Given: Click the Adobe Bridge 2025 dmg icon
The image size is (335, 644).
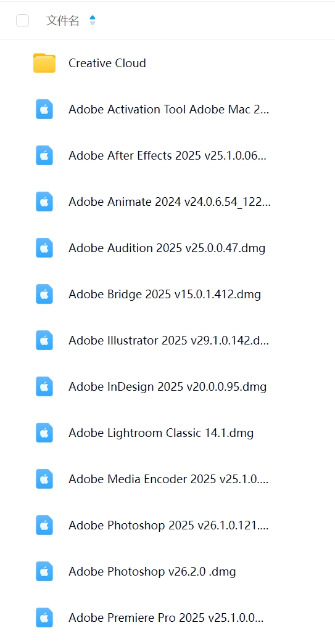Looking at the screenshot, I should coord(44,294).
